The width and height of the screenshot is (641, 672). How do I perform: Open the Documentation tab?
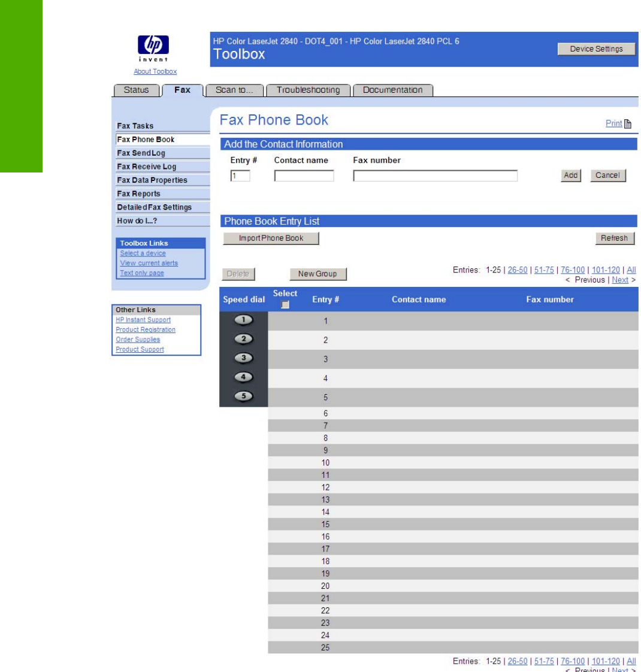393,90
